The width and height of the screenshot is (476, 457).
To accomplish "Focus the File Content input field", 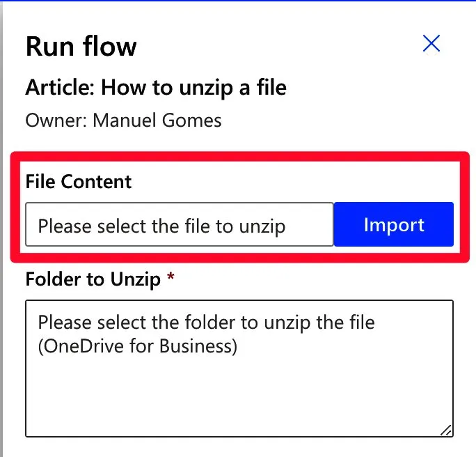I will coord(179,225).
